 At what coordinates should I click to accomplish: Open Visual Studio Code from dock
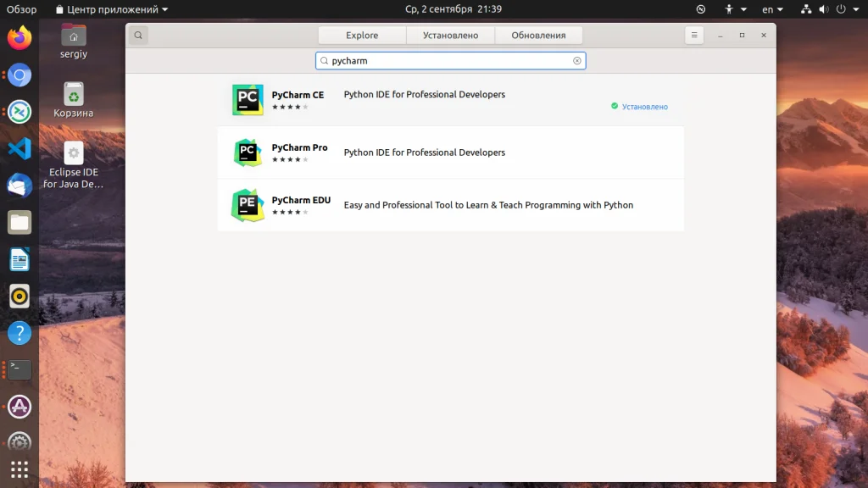pos(19,148)
